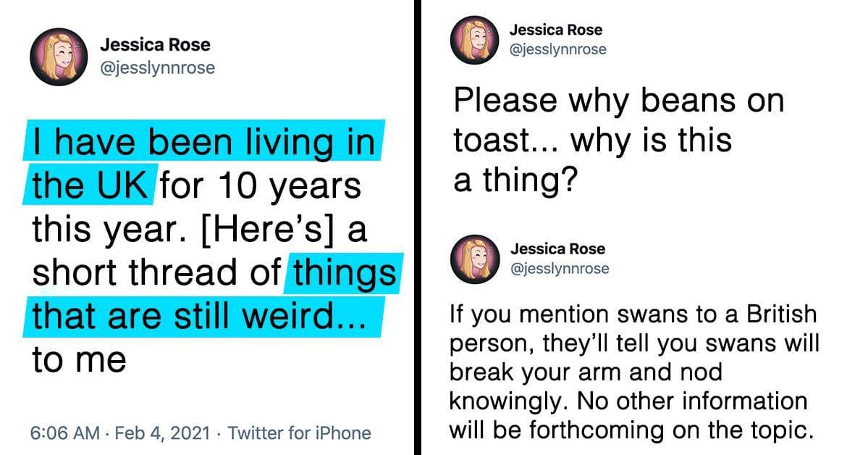Open Jessica Rose's name in the left tweet
868x455 pixels.
[x=155, y=46]
